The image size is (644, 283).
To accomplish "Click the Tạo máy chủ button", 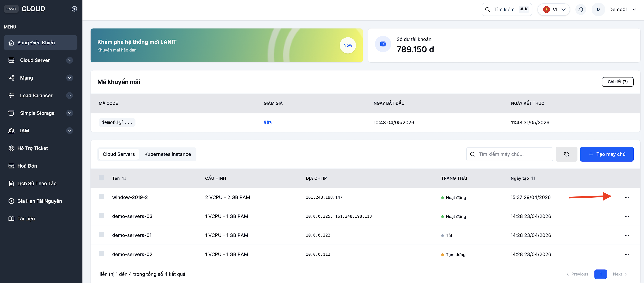I will (607, 154).
